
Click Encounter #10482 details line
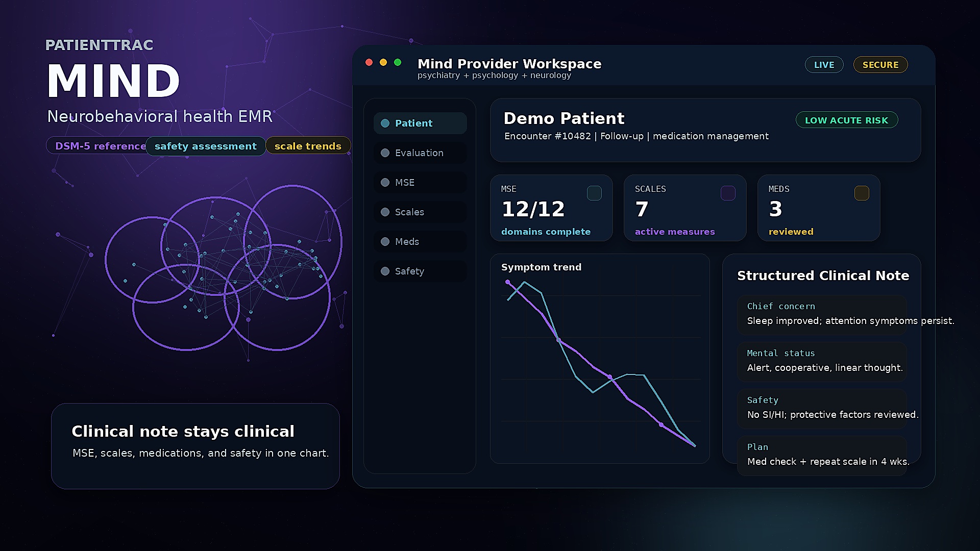(x=636, y=136)
